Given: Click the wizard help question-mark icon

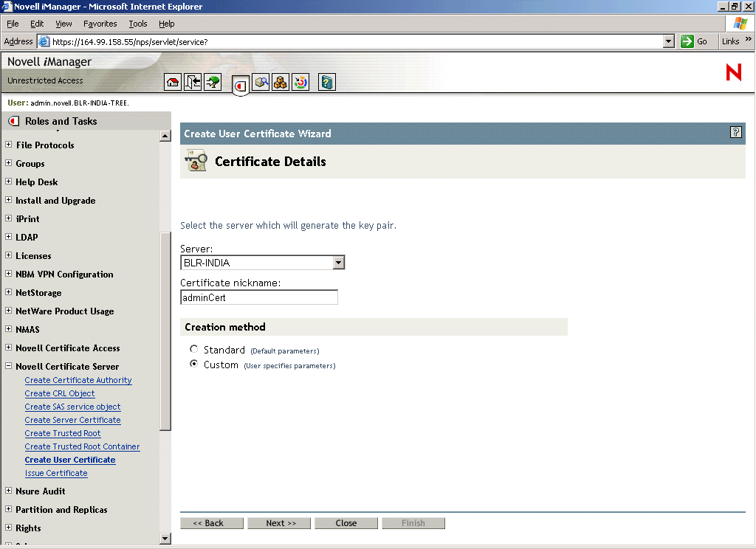Looking at the screenshot, I should tap(736, 132).
